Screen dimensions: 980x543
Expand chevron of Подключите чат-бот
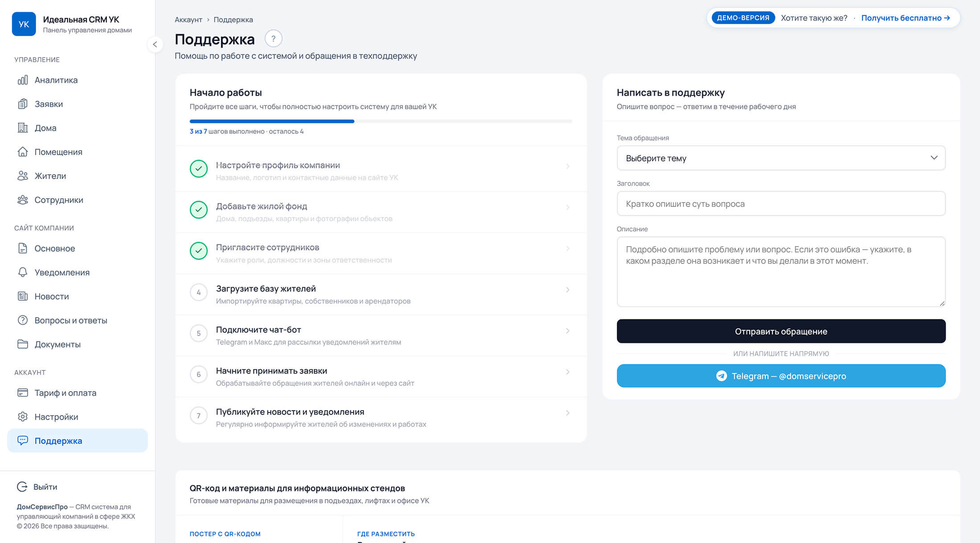click(x=568, y=331)
